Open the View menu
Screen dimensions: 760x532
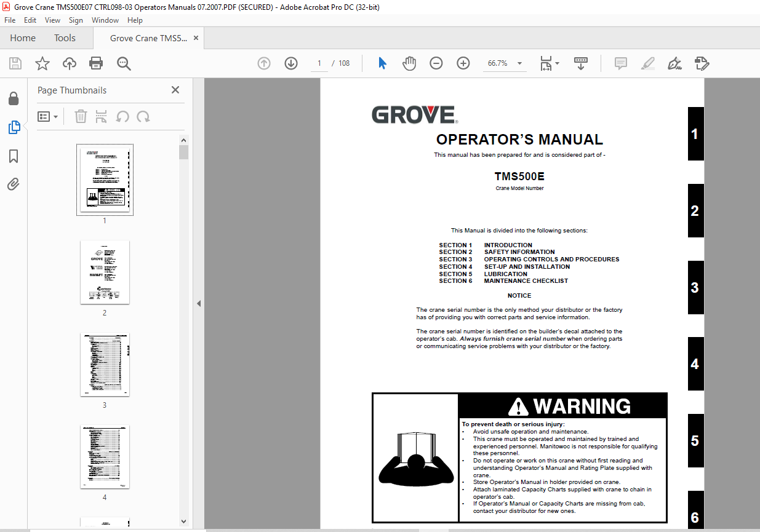click(x=52, y=20)
